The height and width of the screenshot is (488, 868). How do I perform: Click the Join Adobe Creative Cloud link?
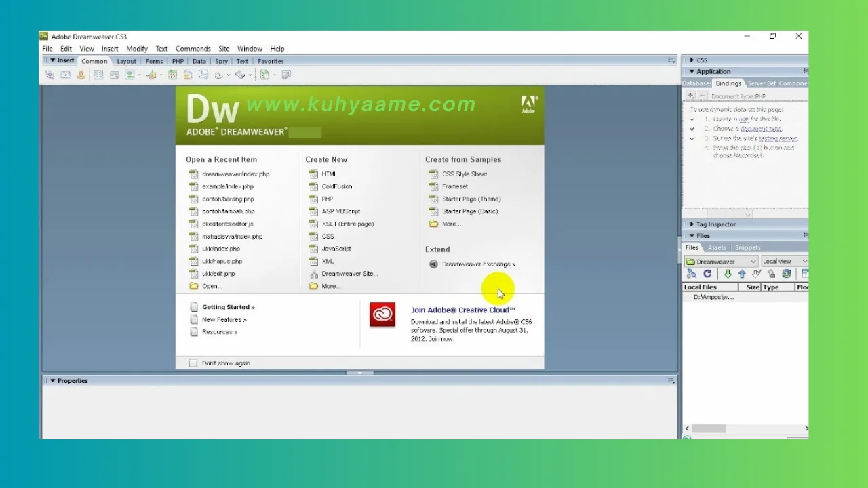pos(462,310)
